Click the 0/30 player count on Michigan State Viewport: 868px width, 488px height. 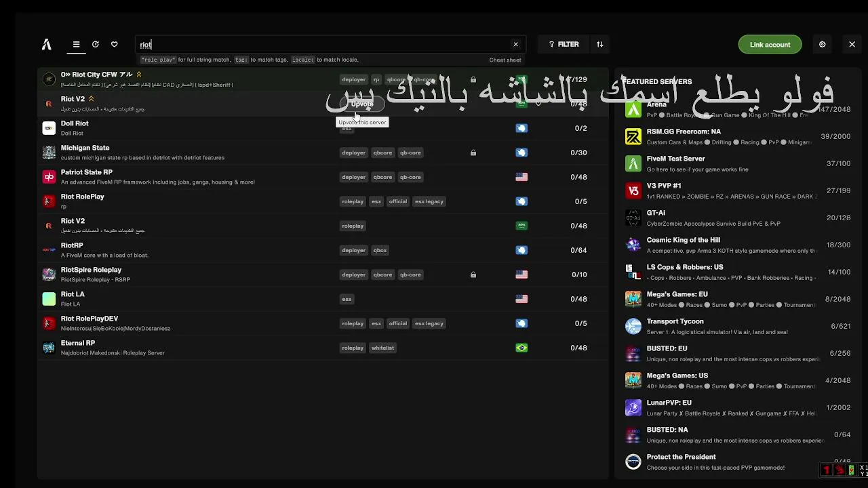click(579, 152)
